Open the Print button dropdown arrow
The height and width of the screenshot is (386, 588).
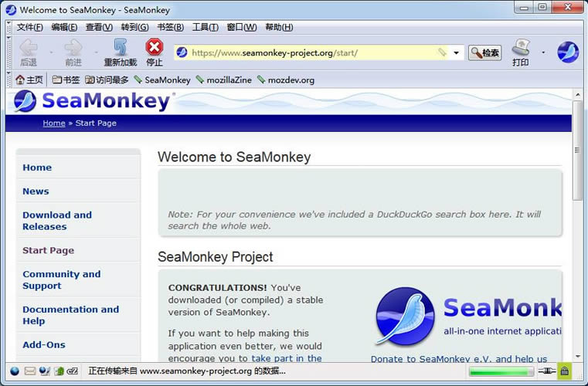(542, 52)
